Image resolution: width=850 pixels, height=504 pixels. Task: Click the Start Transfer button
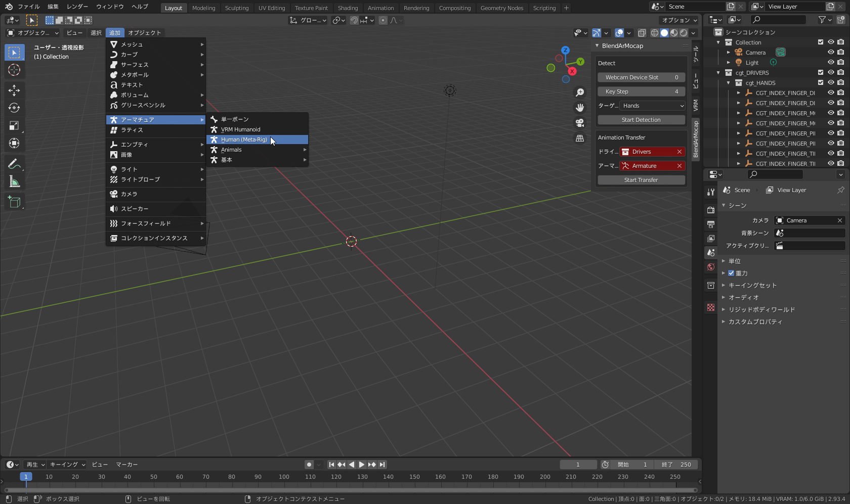(641, 179)
